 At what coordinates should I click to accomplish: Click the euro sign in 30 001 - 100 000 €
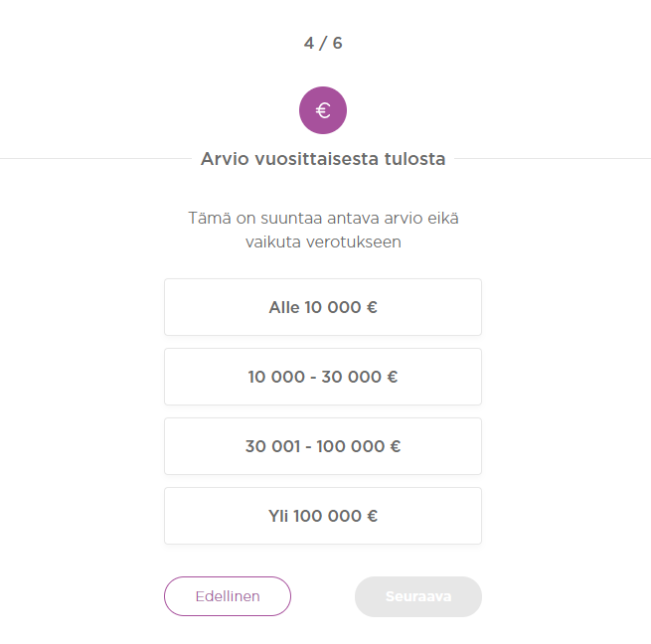(396, 447)
